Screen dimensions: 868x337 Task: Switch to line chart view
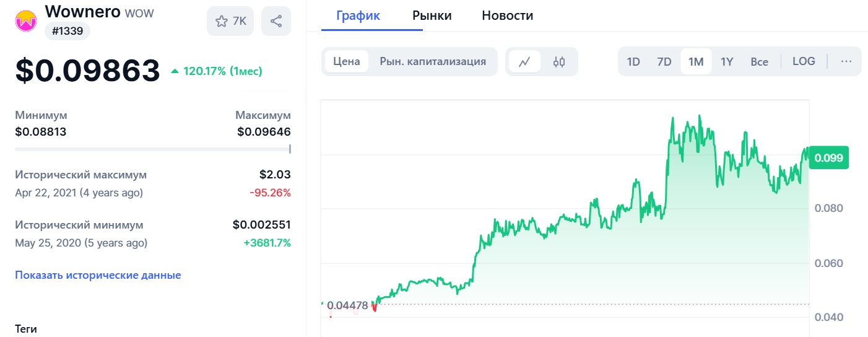[x=524, y=61]
